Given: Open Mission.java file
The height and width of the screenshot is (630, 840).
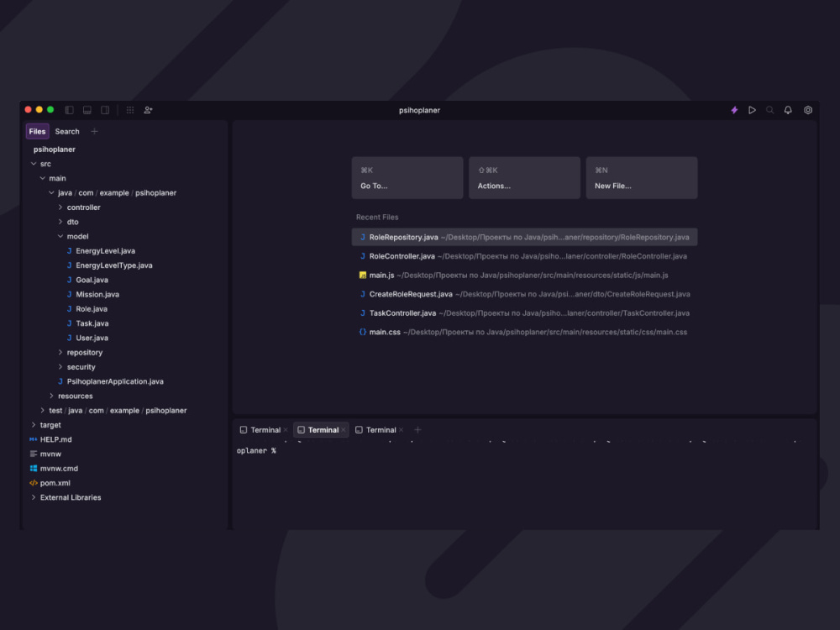Looking at the screenshot, I should [97, 294].
